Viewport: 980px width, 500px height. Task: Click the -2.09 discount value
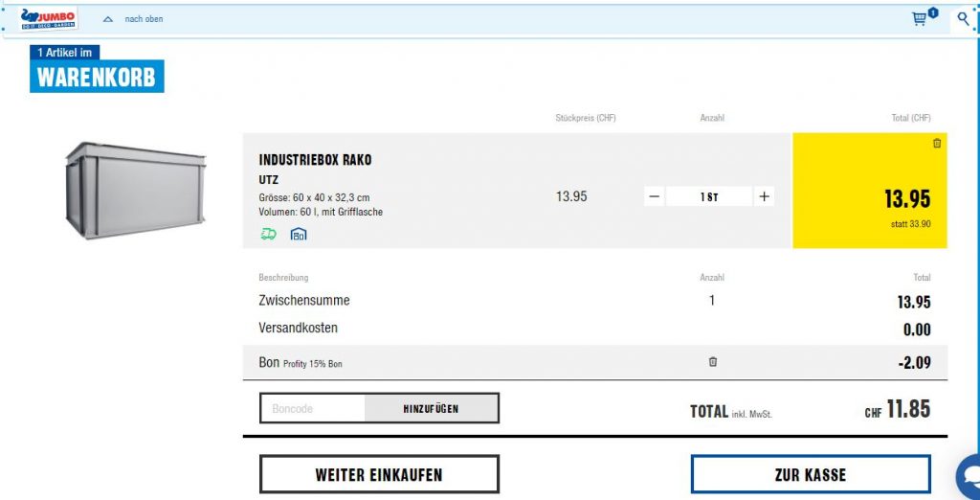[x=914, y=362]
